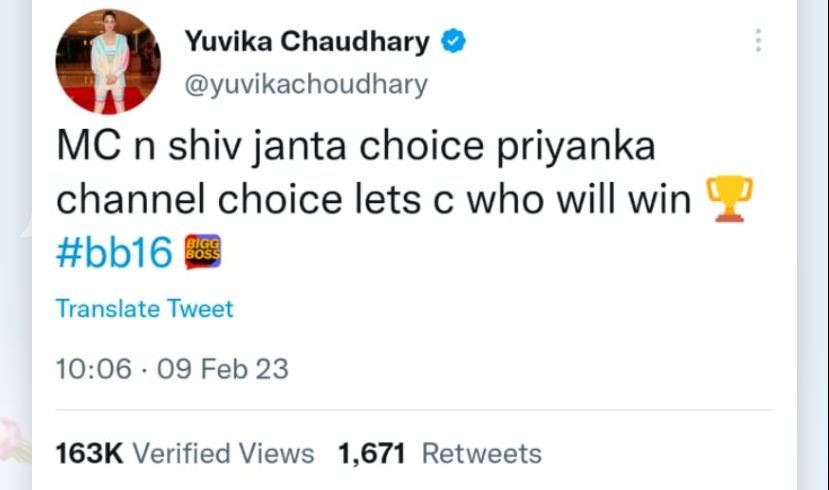Screen dimensions: 829x490
Task: Click Translate Tweet
Action: click(x=144, y=309)
